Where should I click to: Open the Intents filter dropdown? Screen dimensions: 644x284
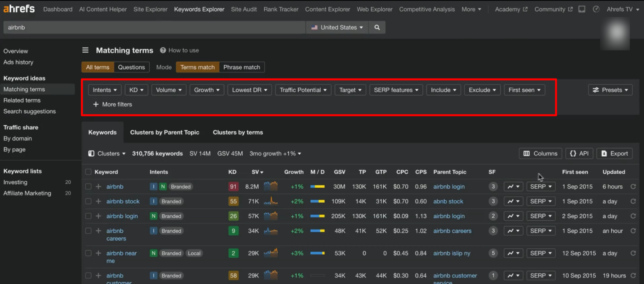[105, 90]
